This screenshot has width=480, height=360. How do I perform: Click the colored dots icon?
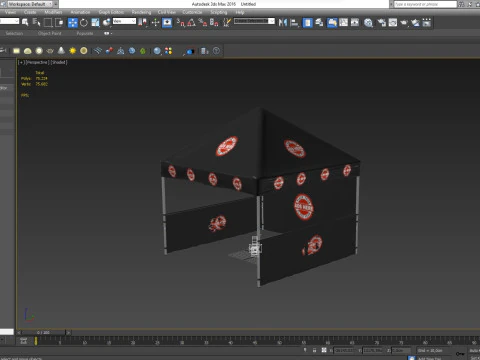168,51
